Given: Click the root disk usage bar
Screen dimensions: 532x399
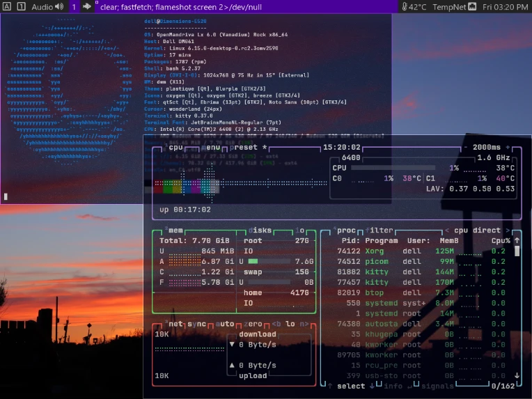Looking at the screenshot, I should coord(269,261).
